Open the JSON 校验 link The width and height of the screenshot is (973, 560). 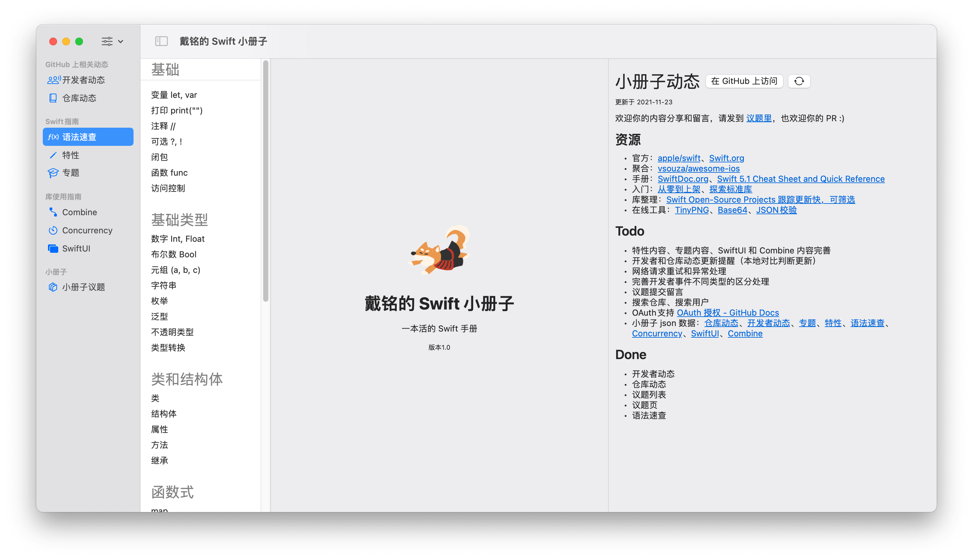point(776,210)
